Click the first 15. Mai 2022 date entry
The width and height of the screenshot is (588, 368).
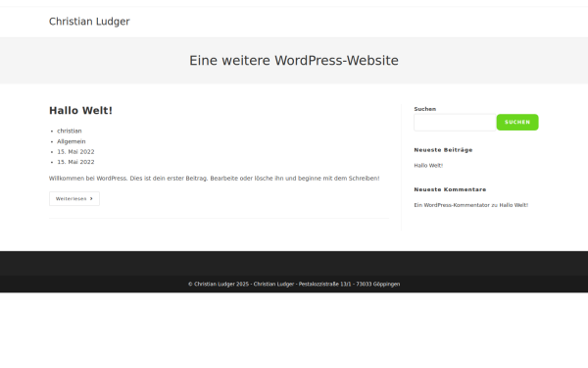tap(75, 152)
